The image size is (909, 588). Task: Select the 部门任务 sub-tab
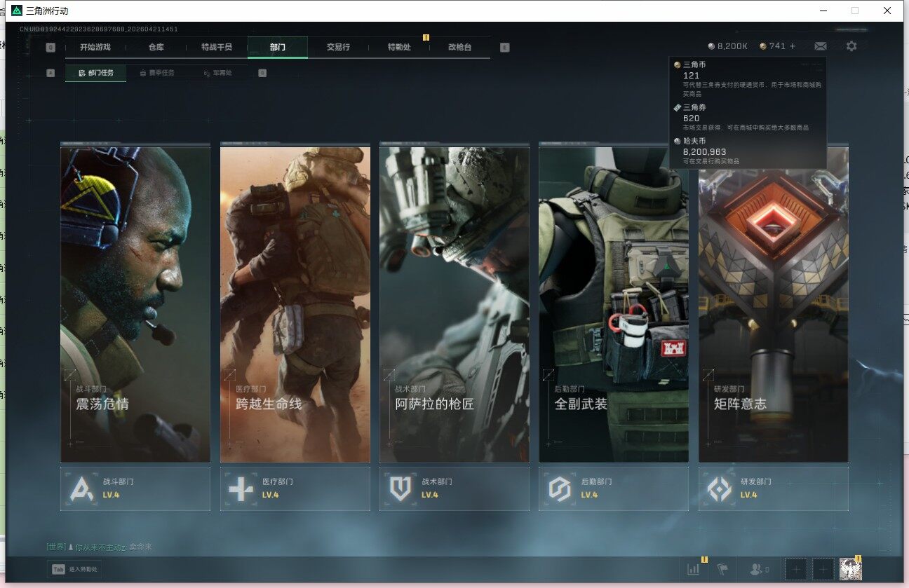point(96,73)
